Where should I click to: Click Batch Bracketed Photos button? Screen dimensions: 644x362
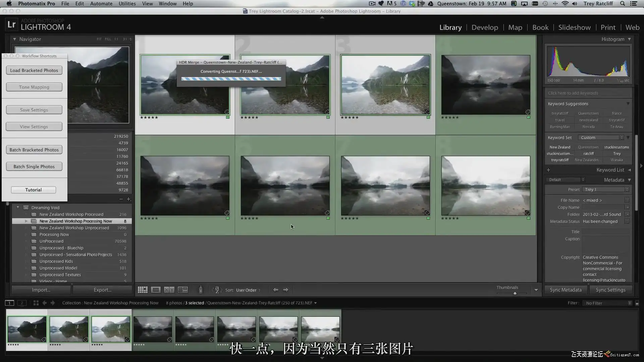point(34,150)
